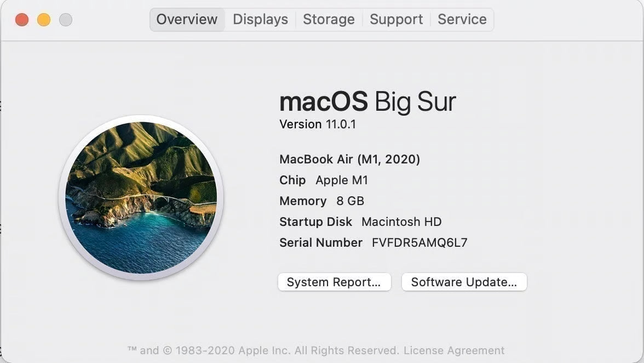Screen dimensions: 644x363
Task: Click the Macintosh HD startup disk label
Action: pyautogui.click(x=401, y=222)
